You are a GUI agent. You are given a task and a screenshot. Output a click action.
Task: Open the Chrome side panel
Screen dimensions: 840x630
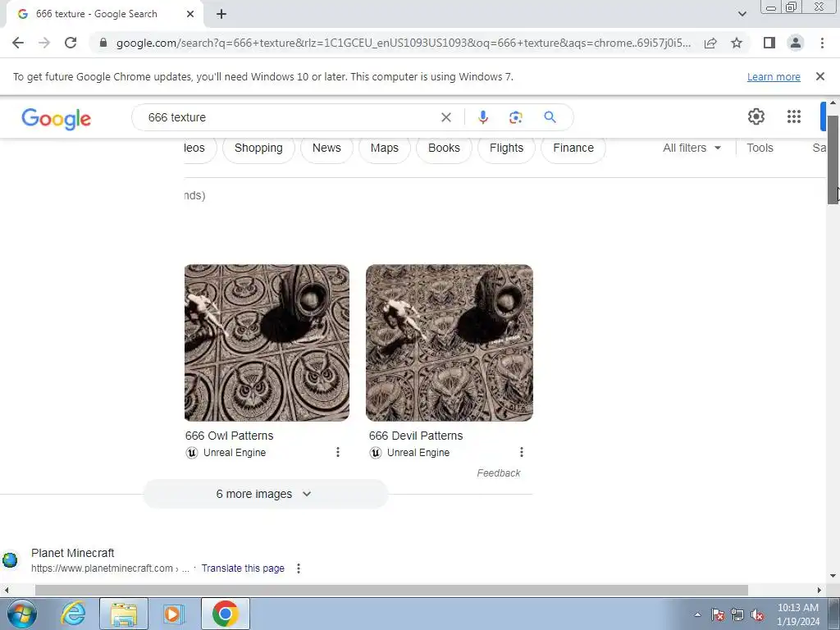click(769, 43)
